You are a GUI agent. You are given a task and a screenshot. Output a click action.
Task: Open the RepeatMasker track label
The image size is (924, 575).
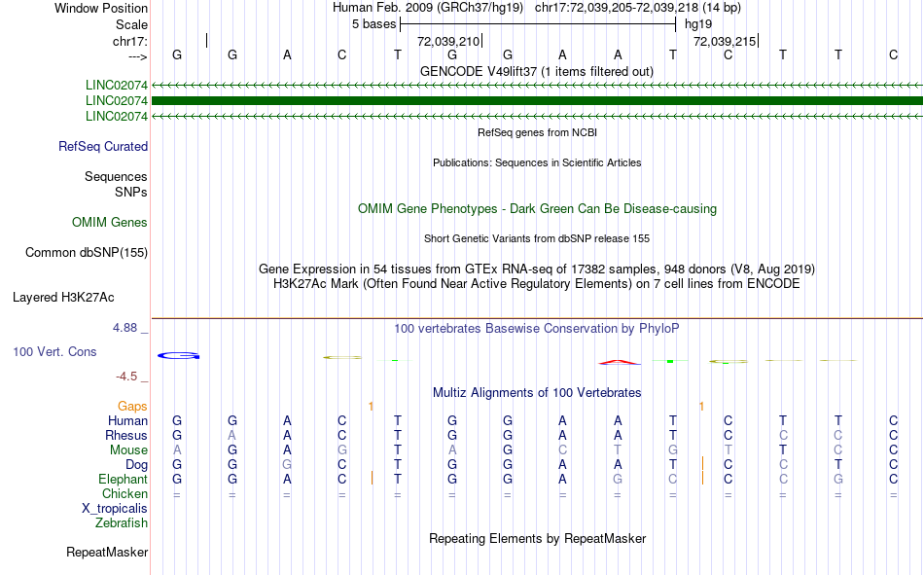(107, 552)
